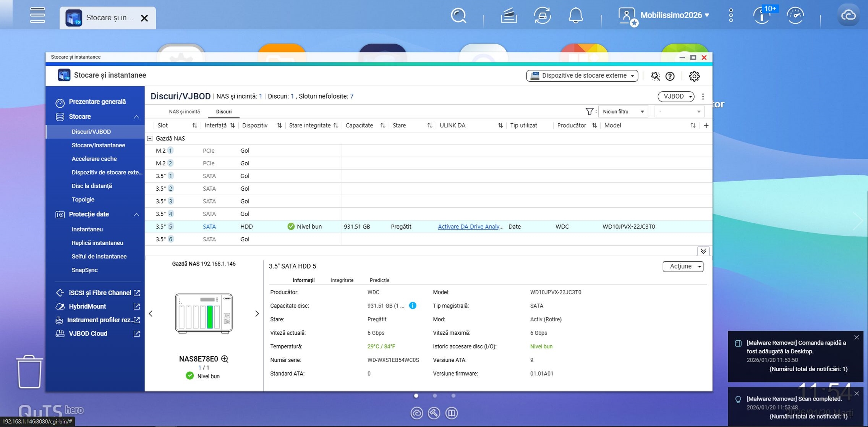Image resolution: width=868 pixels, height=427 pixels.
Task: Open Stocare/Instantanee in sidebar
Action: 98,145
